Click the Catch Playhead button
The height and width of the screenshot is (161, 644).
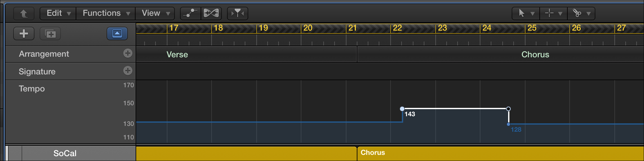pos(238,13)
